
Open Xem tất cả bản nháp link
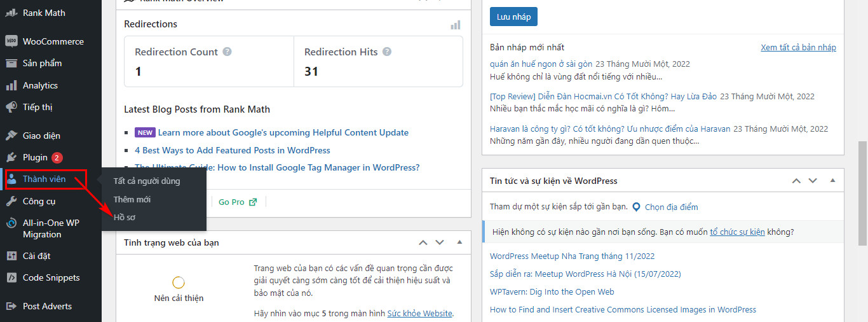pos(799,47)
